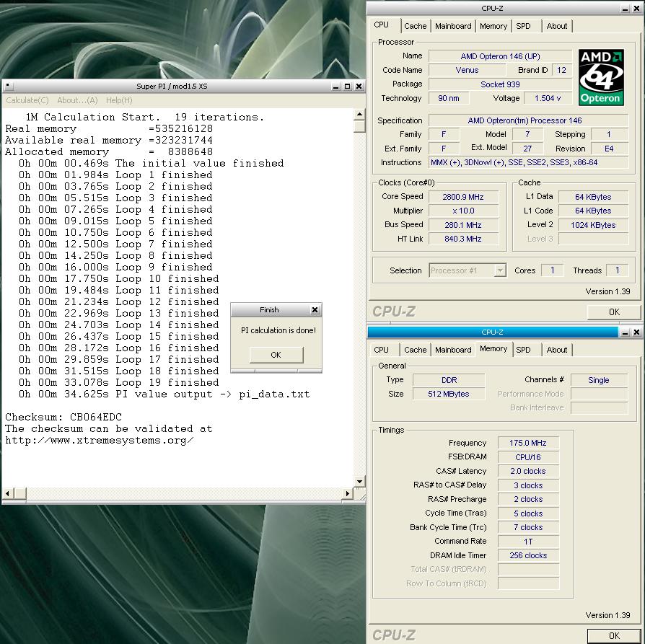
Task: Click OK in the top CPU-Z window
Action: pos(614,312)
